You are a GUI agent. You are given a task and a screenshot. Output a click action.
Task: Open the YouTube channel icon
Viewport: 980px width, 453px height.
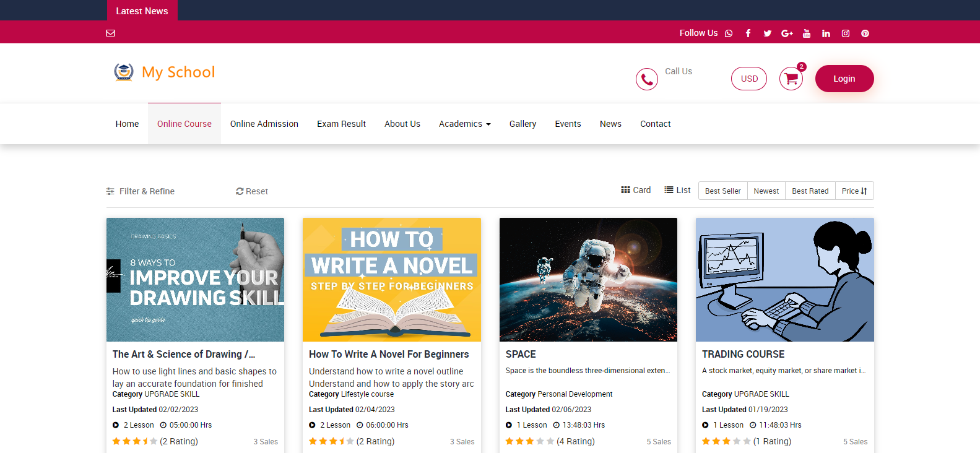click(x=807, y=33)
